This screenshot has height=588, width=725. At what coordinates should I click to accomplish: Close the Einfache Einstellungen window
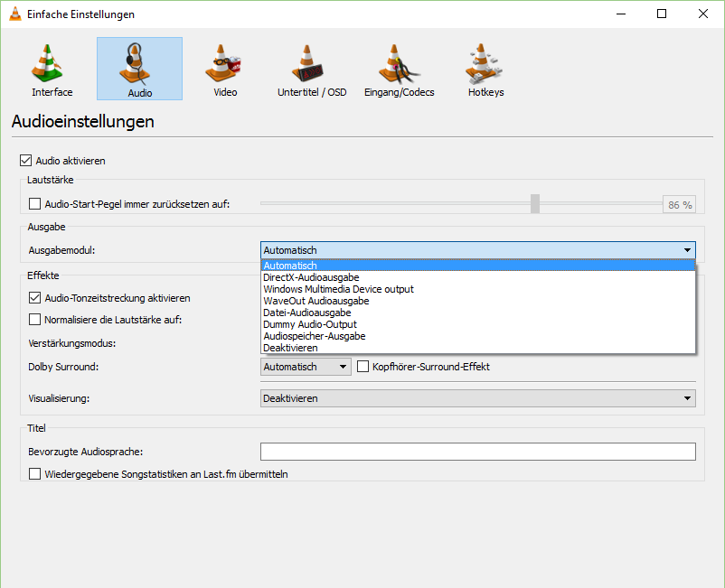coord(702,14)
